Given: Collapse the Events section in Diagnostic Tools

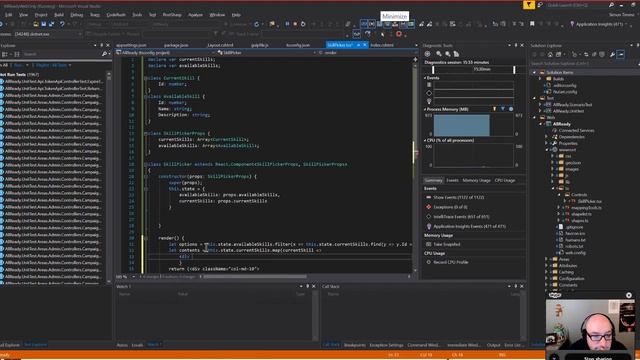Looking at the screenshot, I should pyautogui.click(x=425, y=78).
